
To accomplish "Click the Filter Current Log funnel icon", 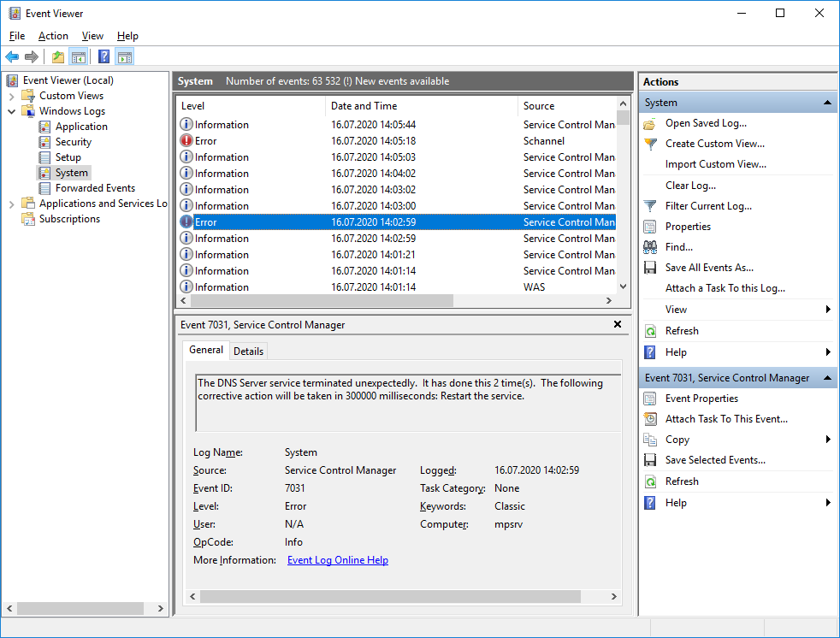I will click(650, 206).
